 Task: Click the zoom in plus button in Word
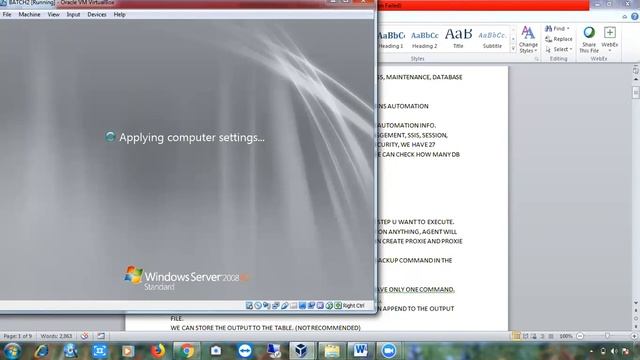coord(634,336)
